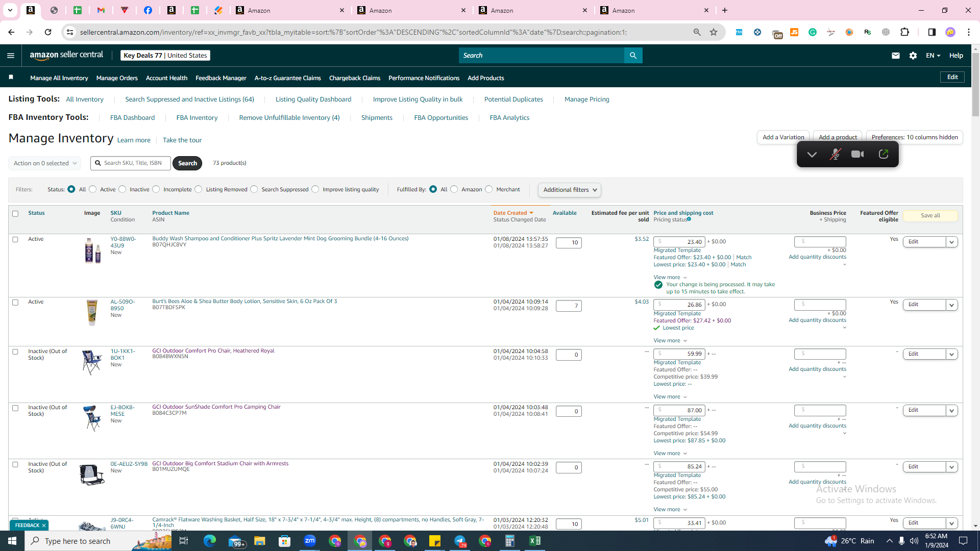Click the zoom magnifier in address bar
The width and height of the screenshot is (980, 551).
click(697, 32)
